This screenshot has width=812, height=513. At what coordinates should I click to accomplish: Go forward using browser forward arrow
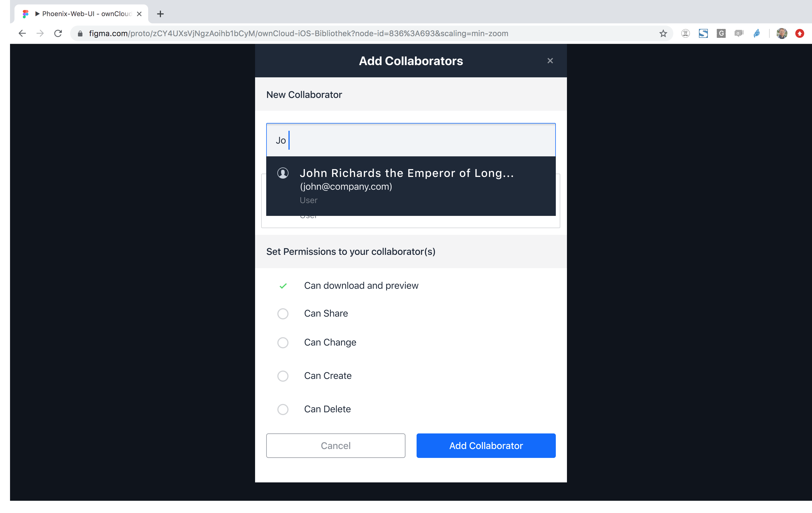click(x=40, y=33)
